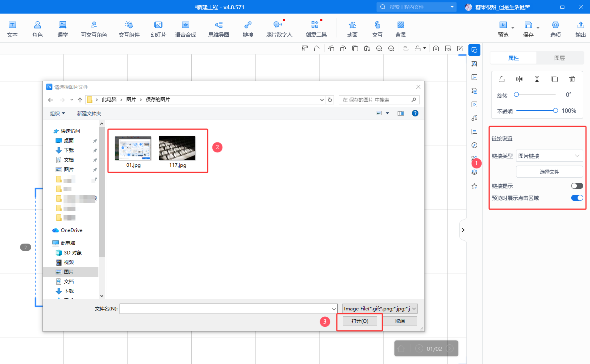Open the 思维导图 mind map tool
Screen dimensions: 590x364
(218, 29)
